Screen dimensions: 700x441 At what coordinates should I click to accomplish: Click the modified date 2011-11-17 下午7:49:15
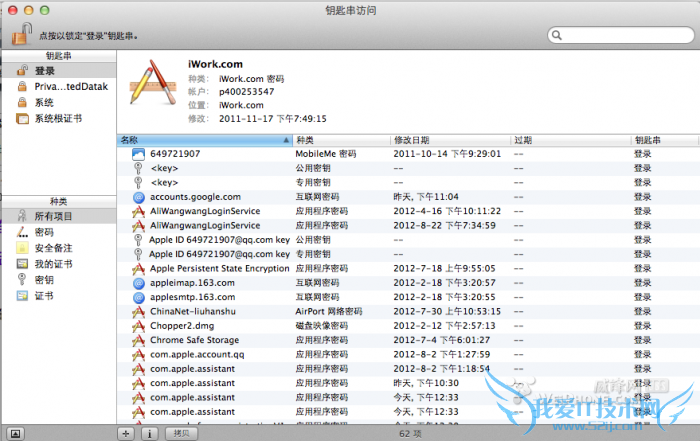[273, 119]
